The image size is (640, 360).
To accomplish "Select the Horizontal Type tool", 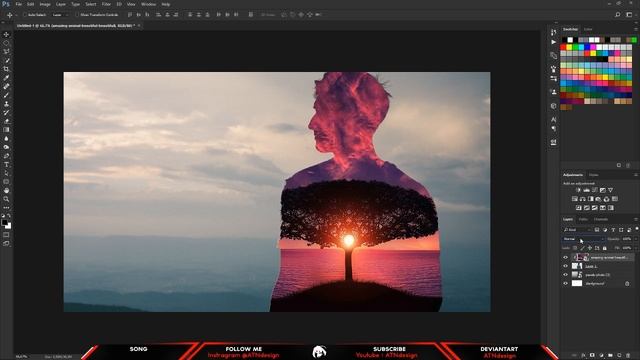I will click(6, 164).
